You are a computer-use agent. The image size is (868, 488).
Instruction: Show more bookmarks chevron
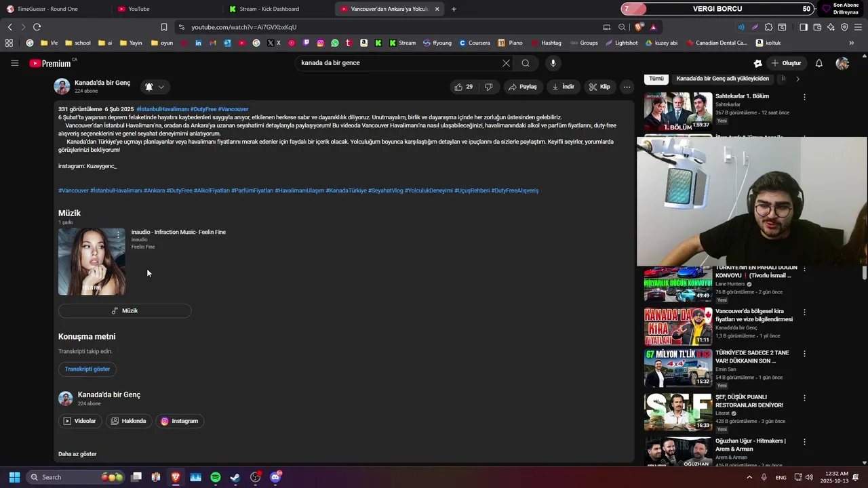[852, 43]
